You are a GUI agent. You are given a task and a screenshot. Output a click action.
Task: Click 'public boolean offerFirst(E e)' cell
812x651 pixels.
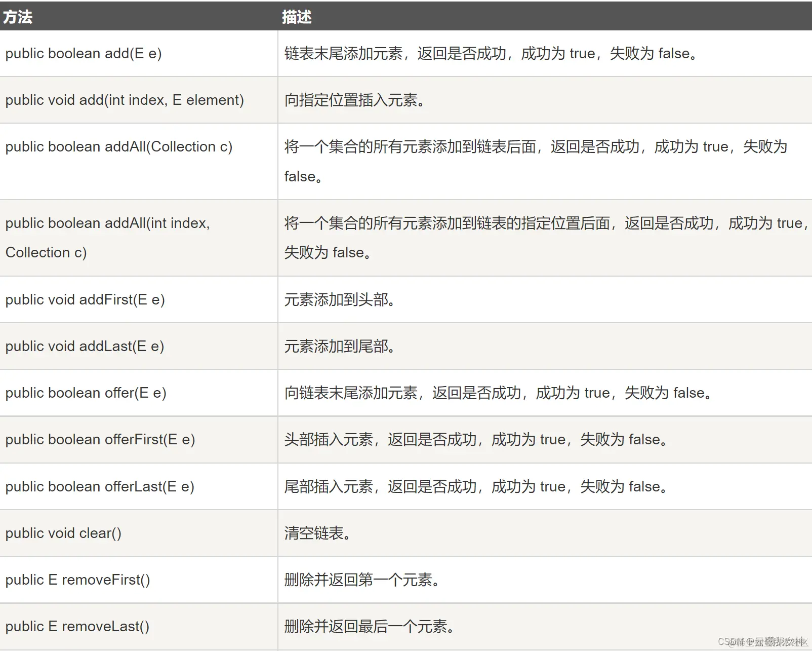[x=100, y=439]
